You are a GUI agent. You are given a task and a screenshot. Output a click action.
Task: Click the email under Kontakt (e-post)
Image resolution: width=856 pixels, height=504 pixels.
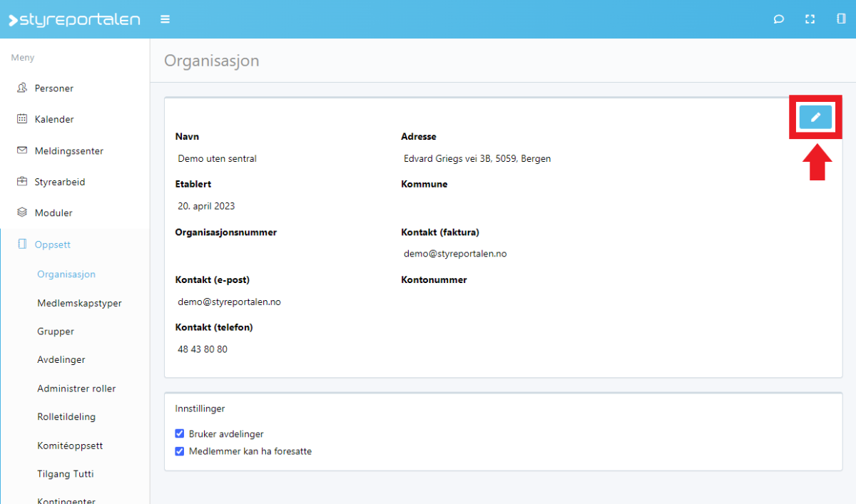tap(229, 302)
